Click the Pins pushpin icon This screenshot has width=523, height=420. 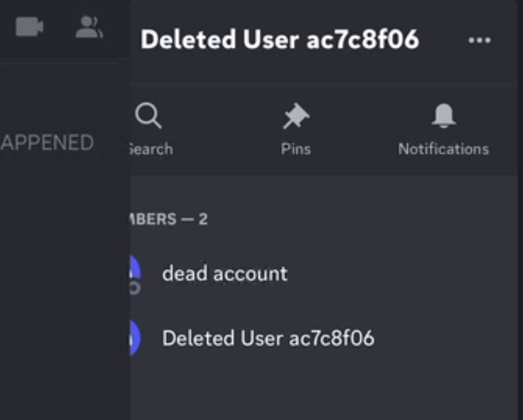tap(296, 116)
